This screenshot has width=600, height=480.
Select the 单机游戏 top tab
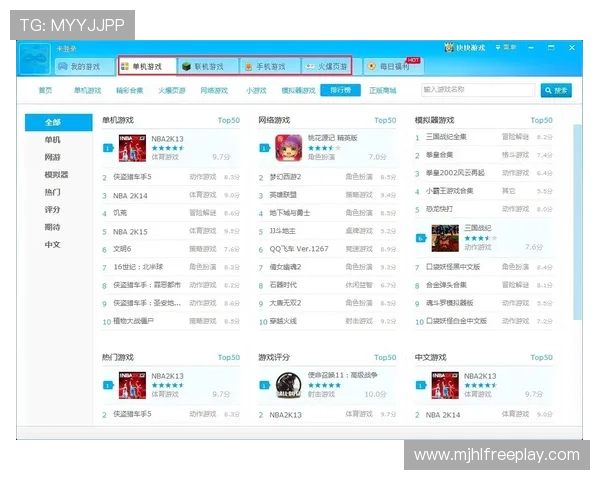(x=147, y=67)
